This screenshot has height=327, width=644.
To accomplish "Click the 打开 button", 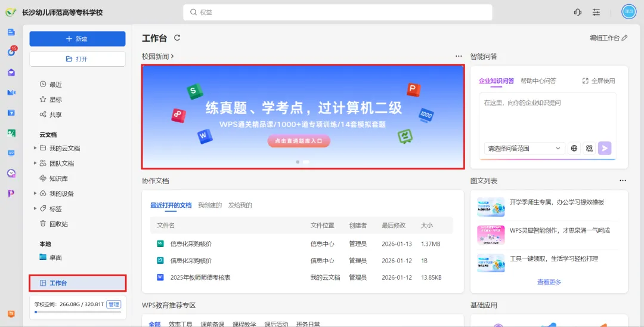I will coord(78,59).
